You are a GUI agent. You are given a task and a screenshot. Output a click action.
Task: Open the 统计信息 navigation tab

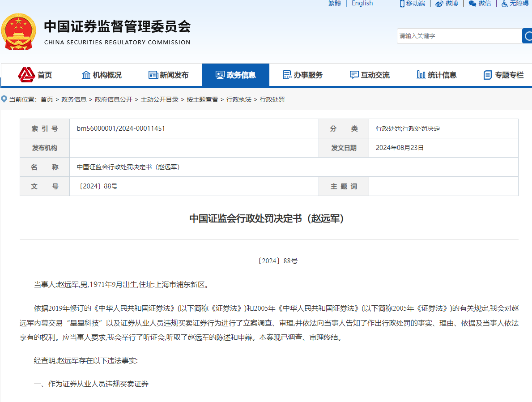coord(436,75)
